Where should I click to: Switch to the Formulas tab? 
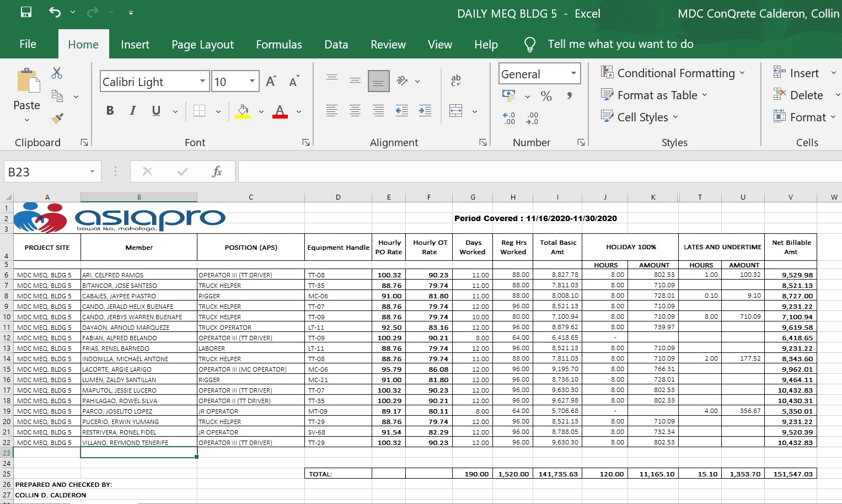(x=278, y=45)
